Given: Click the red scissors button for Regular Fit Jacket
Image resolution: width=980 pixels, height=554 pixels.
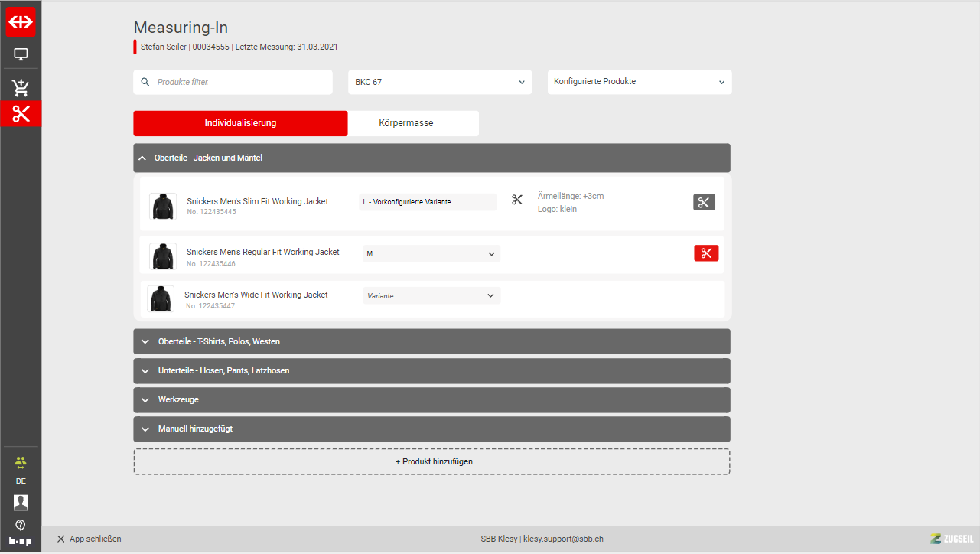Looking at the screenshot, I should point(706,253).
